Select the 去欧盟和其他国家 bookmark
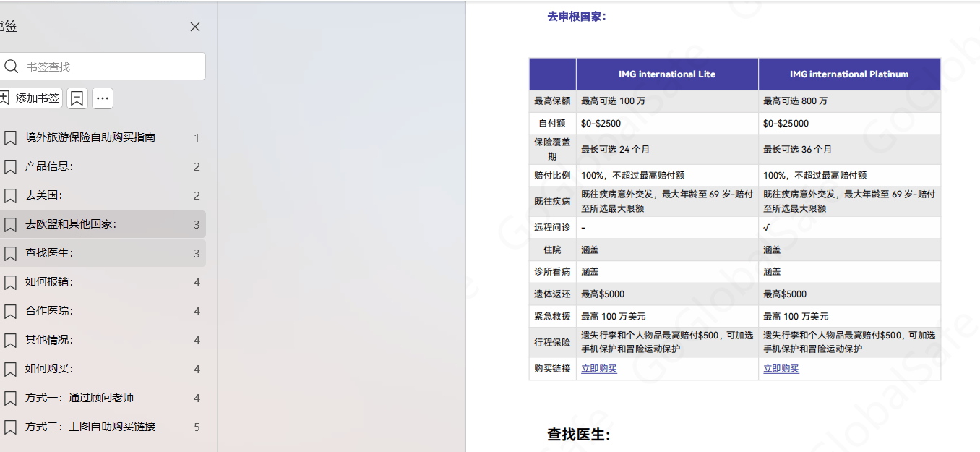 [71, 224]
